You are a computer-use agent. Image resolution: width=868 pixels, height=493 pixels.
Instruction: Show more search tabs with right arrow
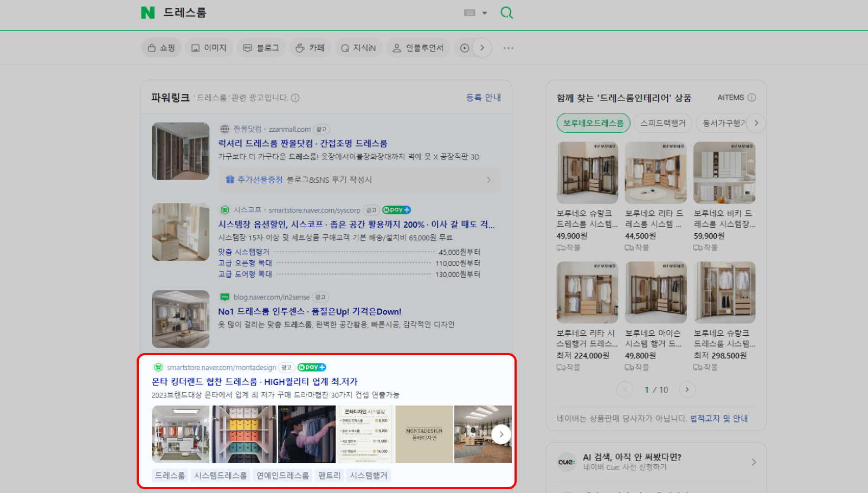pyautogui.click(x=482, y=48)
